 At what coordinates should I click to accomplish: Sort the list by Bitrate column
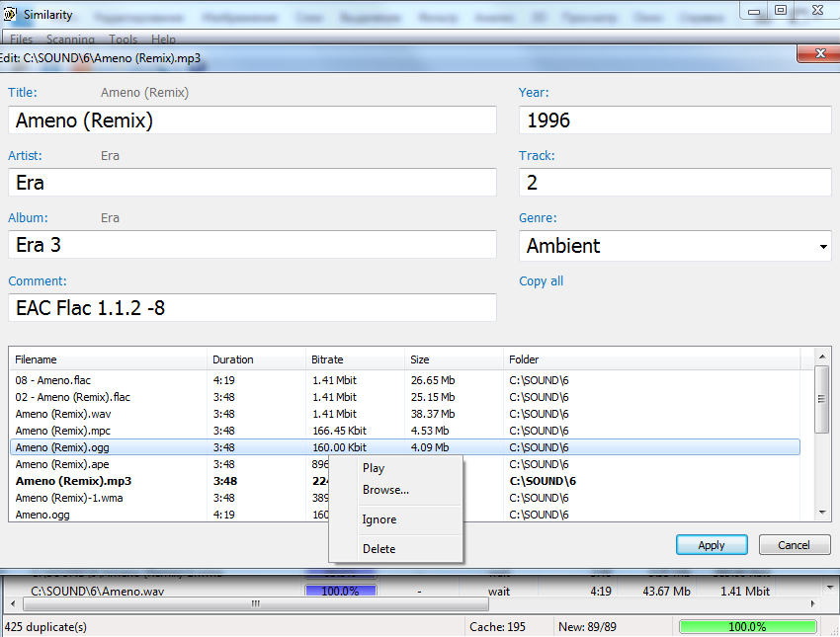(355, 359)
